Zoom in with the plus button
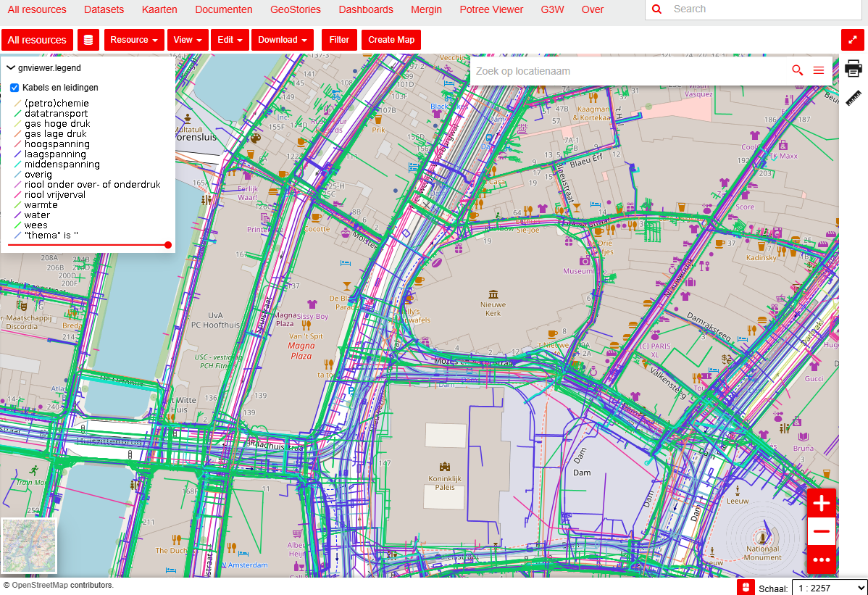Screen dimensions: 868x595 tap(822, 503)
